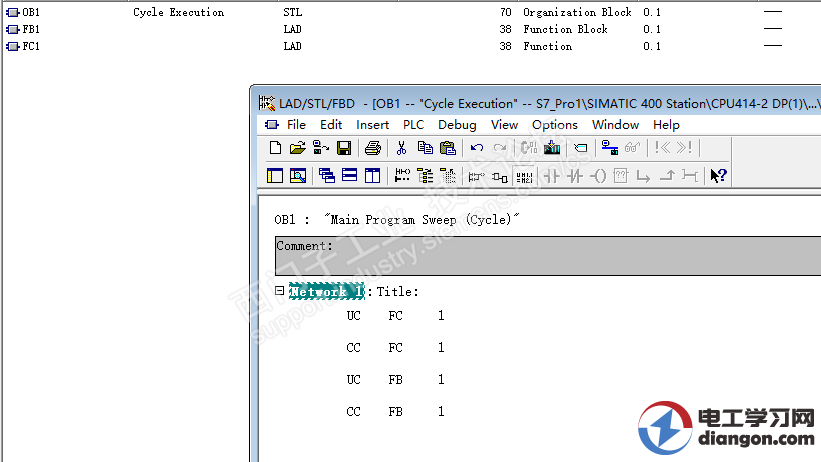The image size is (821, 462).
Task: Switch to the LAD view icon
Action: pos(476,177)
